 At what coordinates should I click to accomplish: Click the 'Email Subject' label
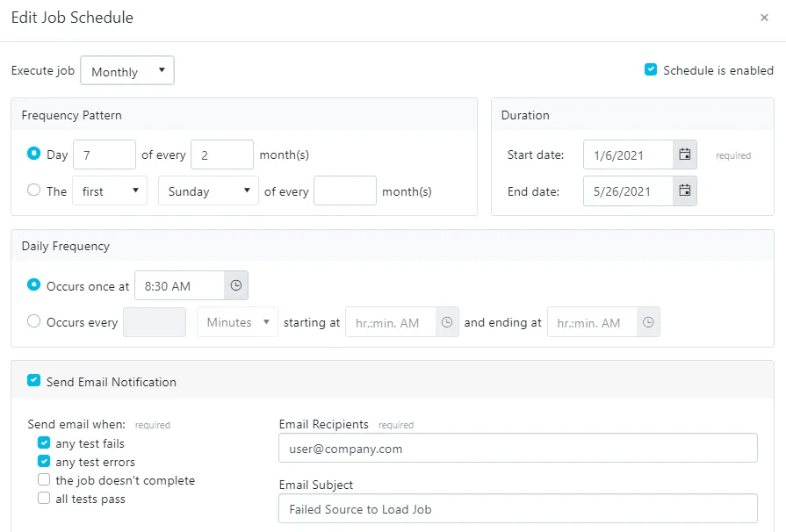click(x=316, y=485)
